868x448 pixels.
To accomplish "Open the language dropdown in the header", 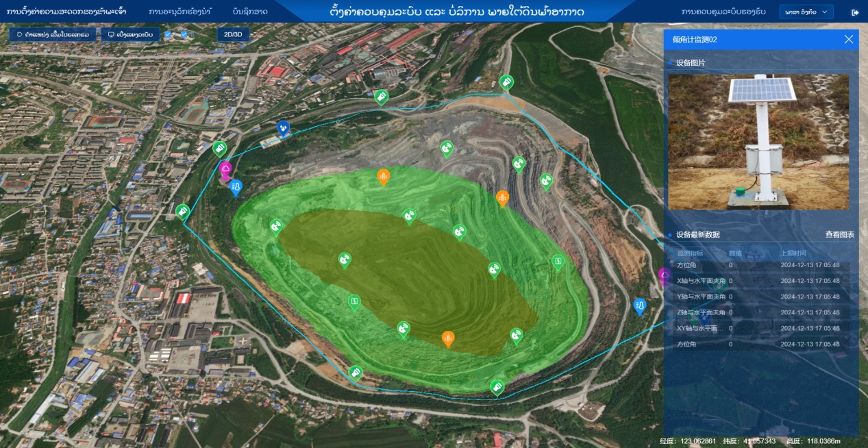I will point(806,12).
